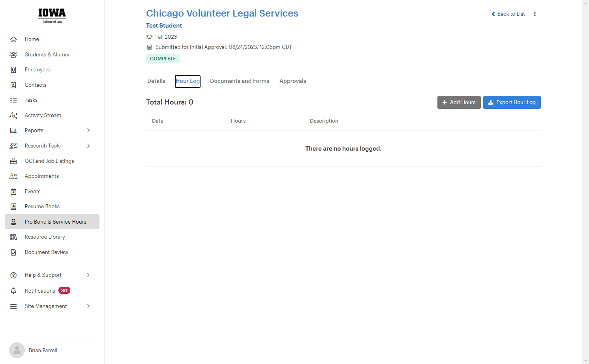The width and height of the screenshot is (589, 364).
Task: Click the Hours column header
Action: coord(238,121)
